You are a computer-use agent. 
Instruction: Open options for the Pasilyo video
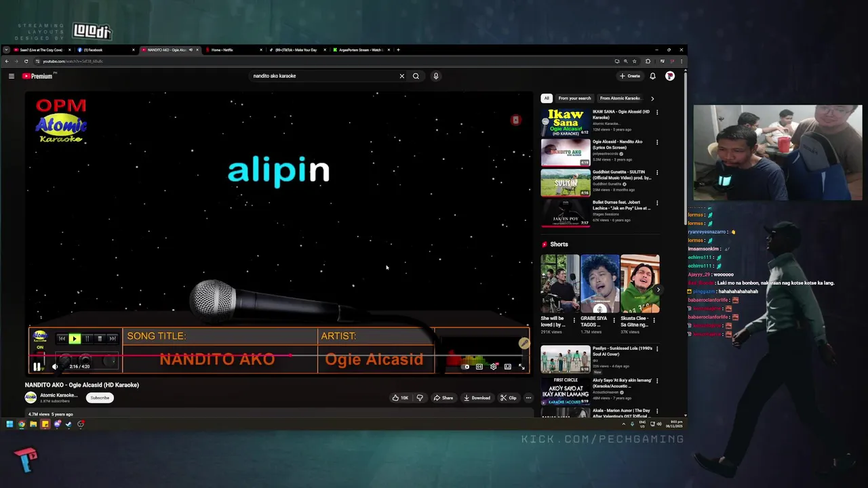pyautogui.click(x=657, y=349)
